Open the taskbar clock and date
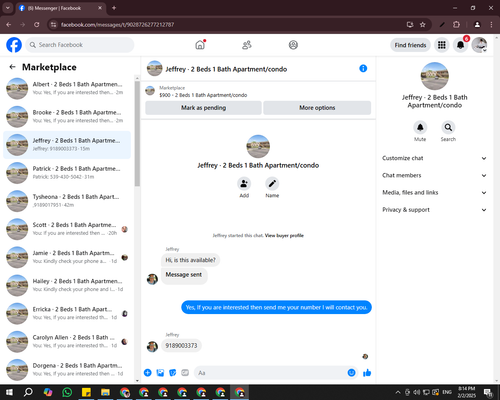The width and height of the screenshot is (500, 400). (466, 392)
